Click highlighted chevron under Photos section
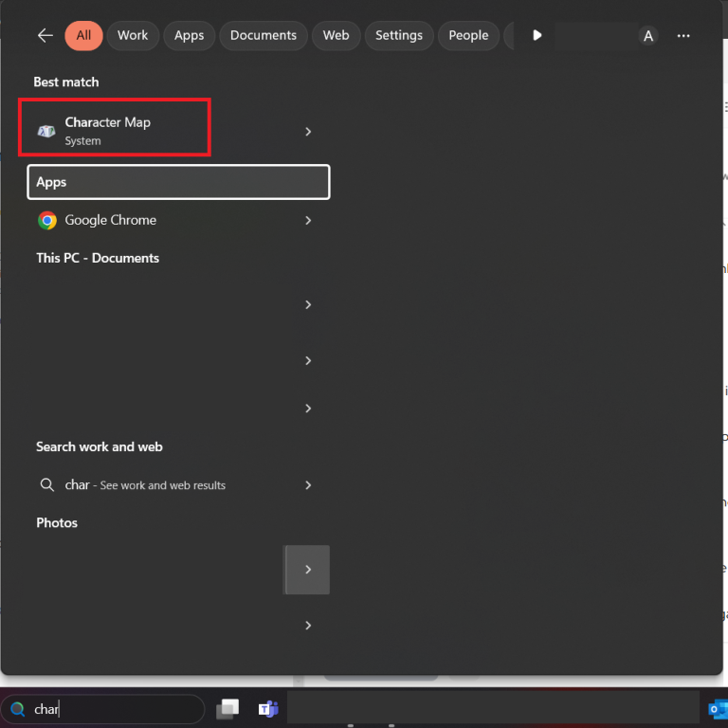This screenshot has width=728, height=728. (308, 570)
